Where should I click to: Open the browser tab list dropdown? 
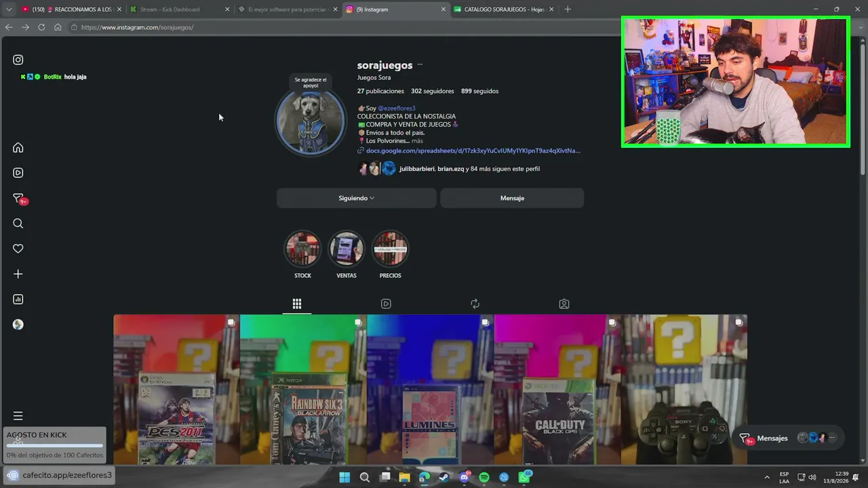click(x=9, y=9)
